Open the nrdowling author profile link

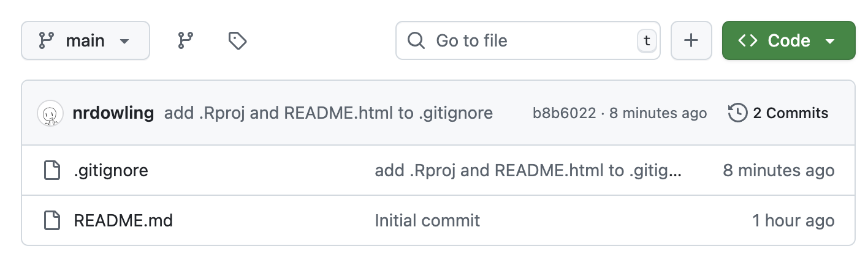tap(113, 113)
